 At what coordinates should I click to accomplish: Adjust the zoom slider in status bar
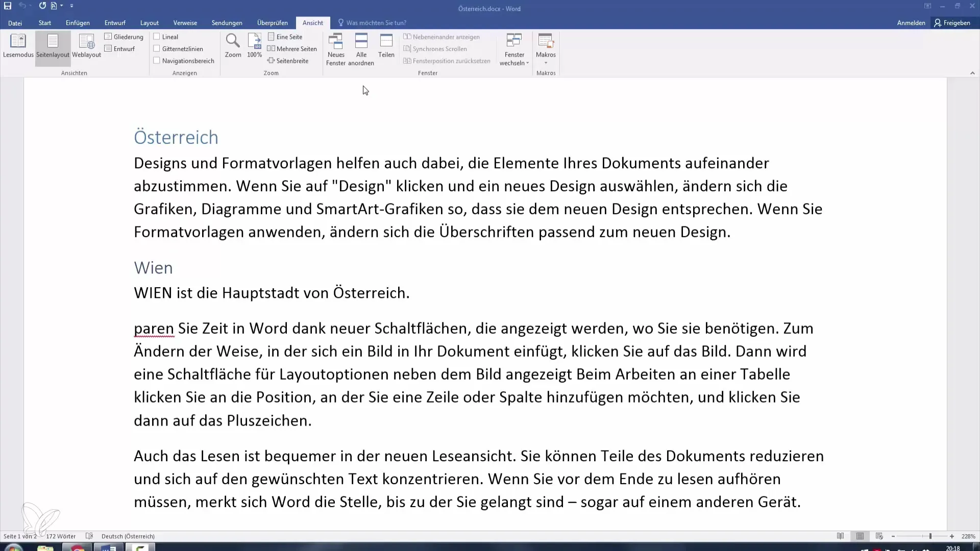[x=930, y=536]
